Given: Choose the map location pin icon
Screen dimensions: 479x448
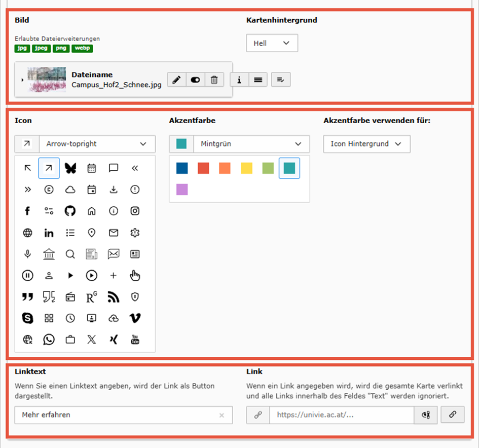Looking at the screenshot, I should pos(92,233).
